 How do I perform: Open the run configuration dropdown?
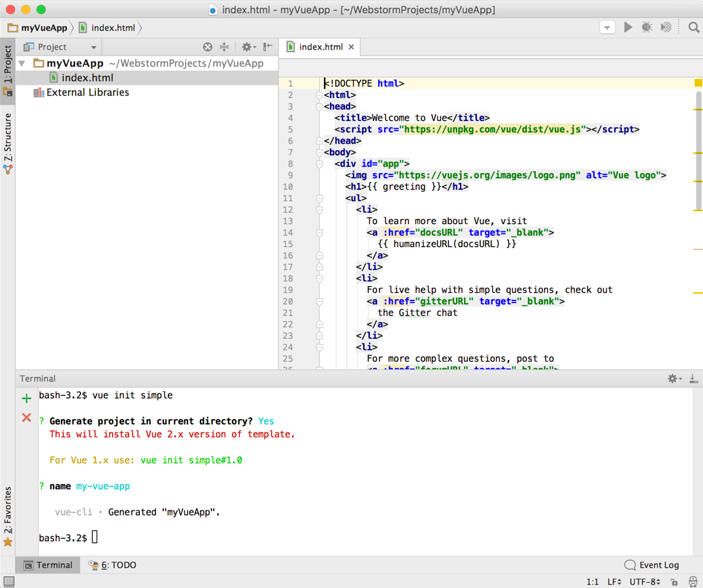[x=607, y=27]
